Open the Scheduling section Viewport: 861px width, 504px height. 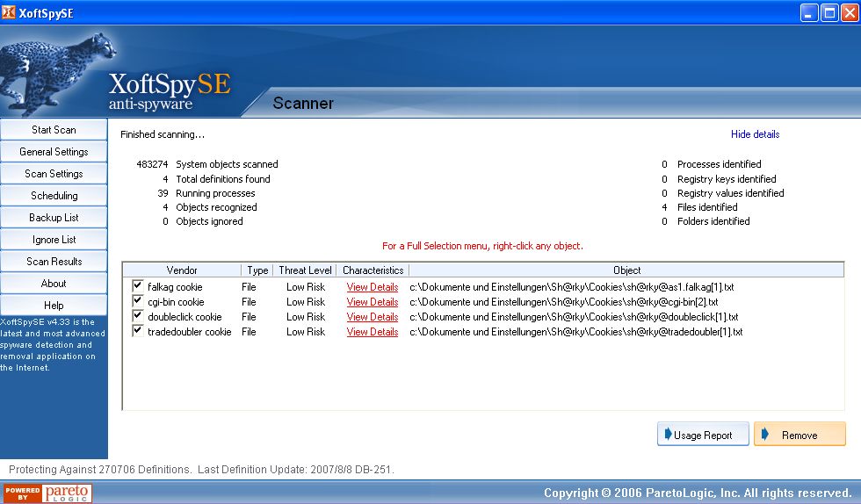[54, 196]
